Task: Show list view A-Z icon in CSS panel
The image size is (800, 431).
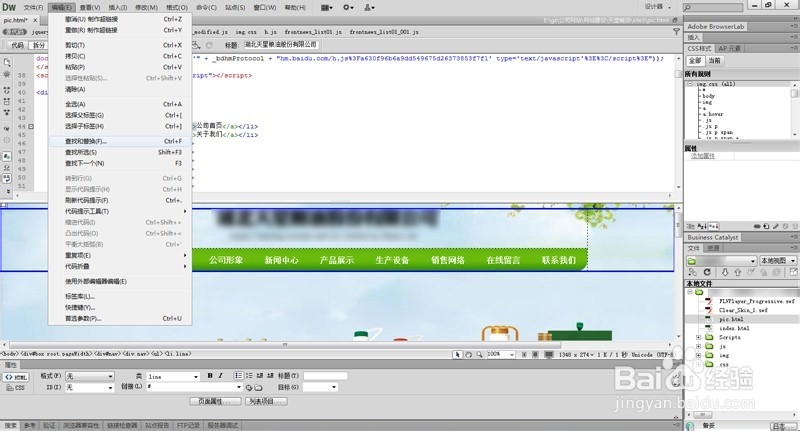Action: pos(702,226)
